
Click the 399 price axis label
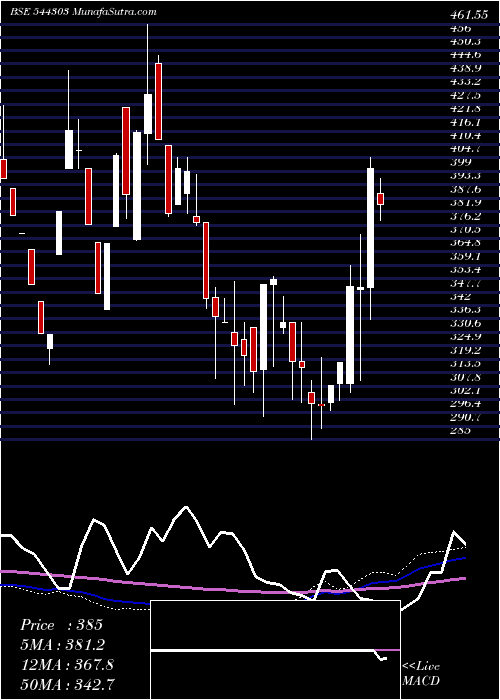[460, 162]
